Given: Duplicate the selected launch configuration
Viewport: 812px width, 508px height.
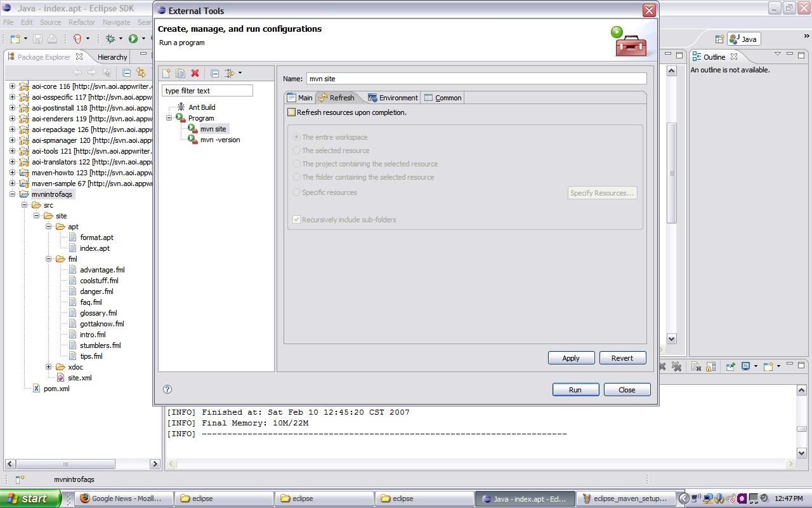Looking at the screenshot, I should pos(180,74).
